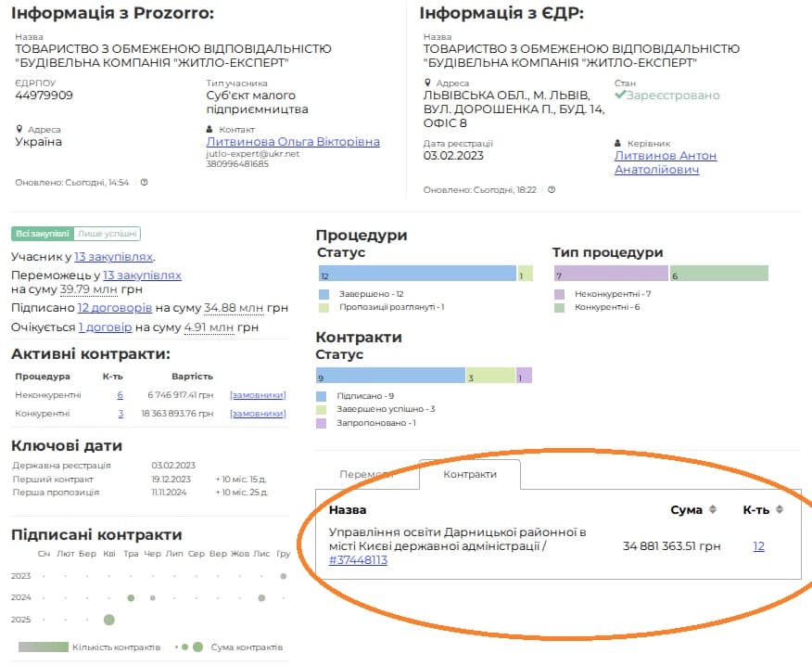Click the purple Неконкурентні procedure bar
This screenshot has height=666, width=812.
610,274
